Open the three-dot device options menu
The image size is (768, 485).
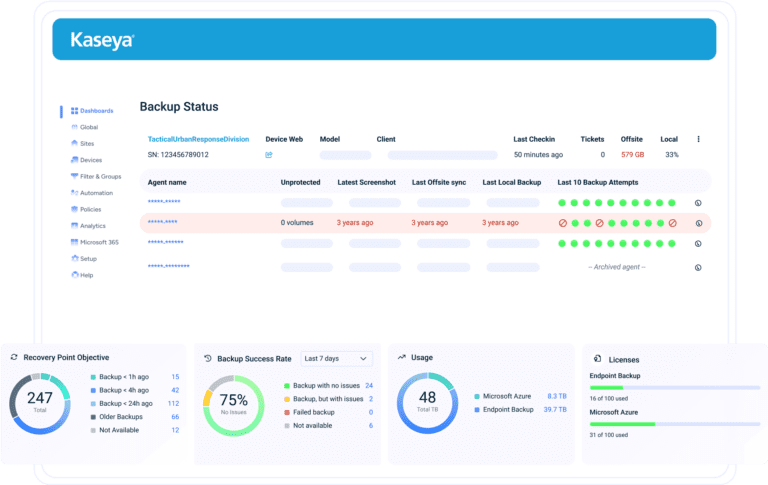698,139
